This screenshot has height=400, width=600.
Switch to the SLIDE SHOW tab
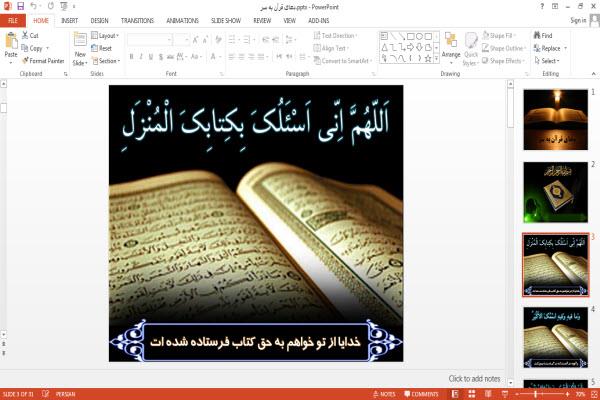pyautogui.click(x=226, y=21)
